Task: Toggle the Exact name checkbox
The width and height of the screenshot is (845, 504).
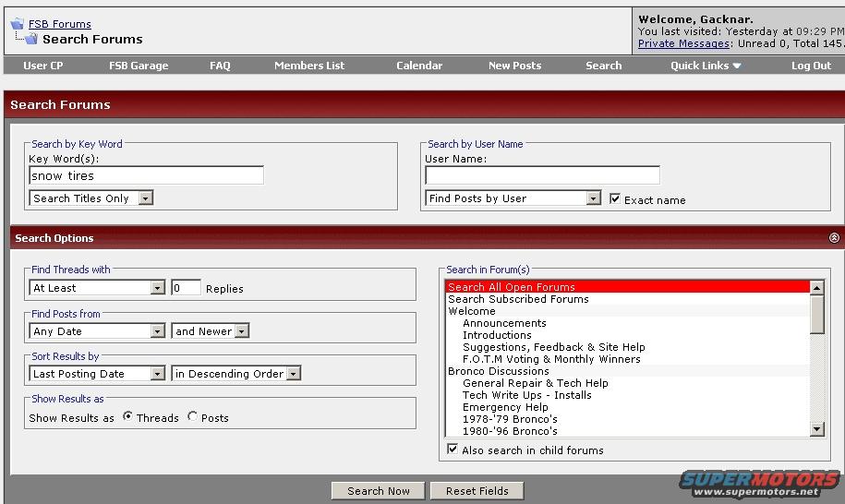Action: (x=615, y=198)
